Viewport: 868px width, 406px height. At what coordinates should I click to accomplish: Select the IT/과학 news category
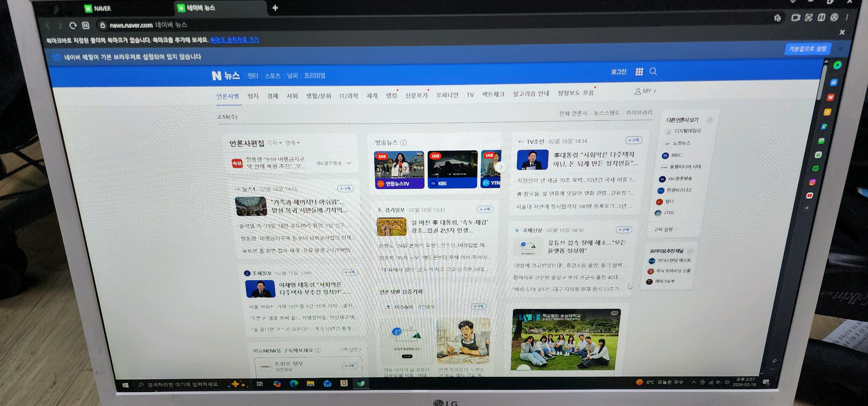click(x=349, y=96)
